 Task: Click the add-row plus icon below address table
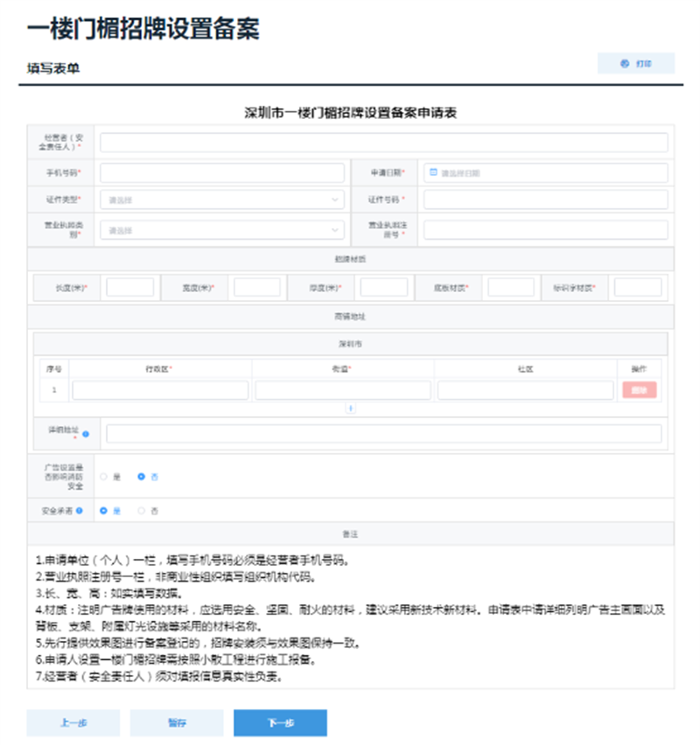click(x=351, y=408)
